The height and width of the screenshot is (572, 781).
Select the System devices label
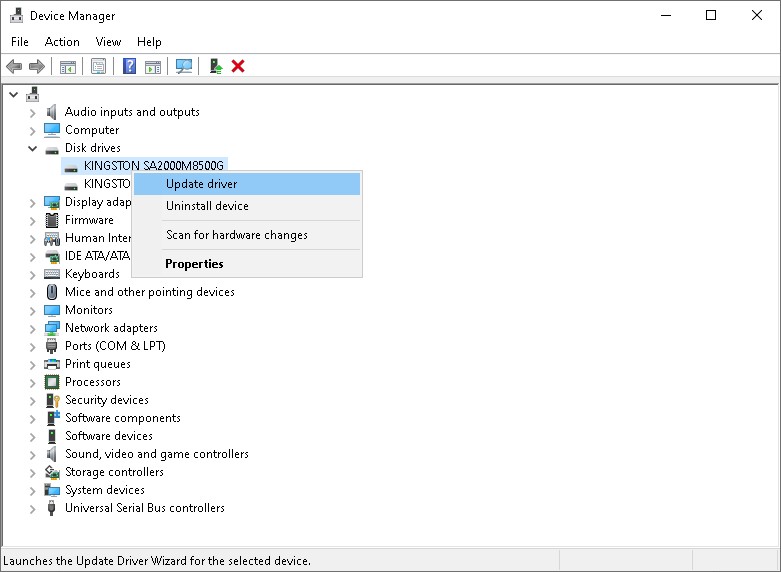[105, 490]
